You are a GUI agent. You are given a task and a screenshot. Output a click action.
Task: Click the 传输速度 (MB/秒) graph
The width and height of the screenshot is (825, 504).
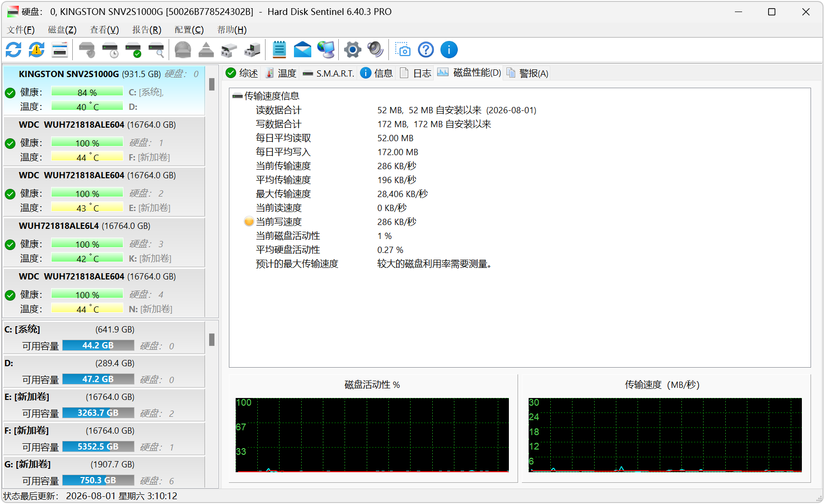coord(665,435)
